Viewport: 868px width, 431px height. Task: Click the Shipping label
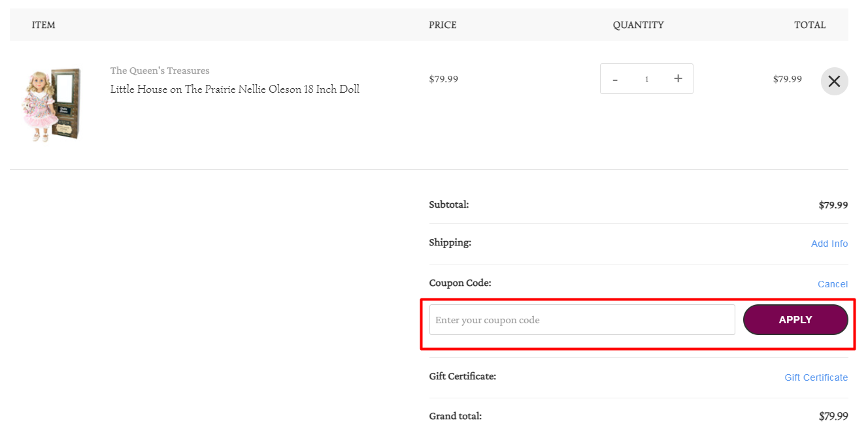point(450,242)
